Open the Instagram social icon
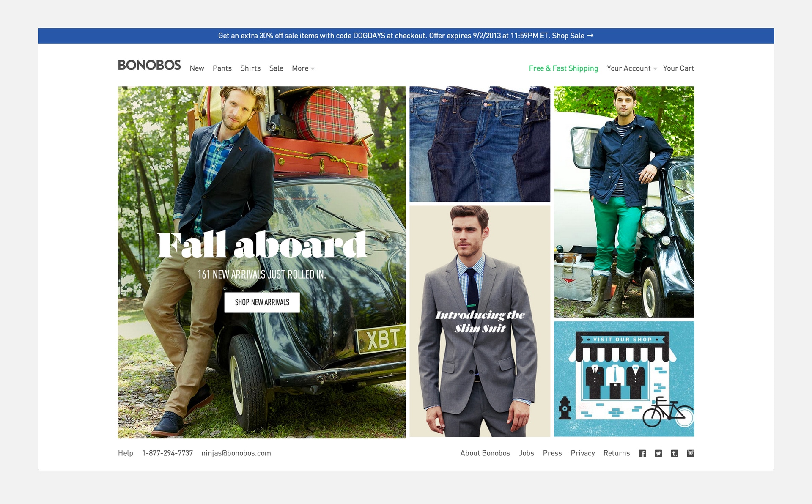This screenshot has width=812, height=504. tap(690, 453)
